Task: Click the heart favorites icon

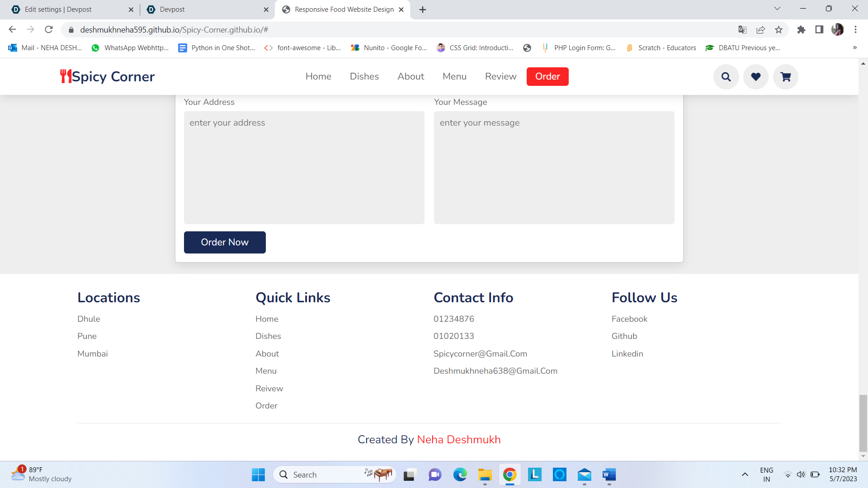Action: pos(755,76)
